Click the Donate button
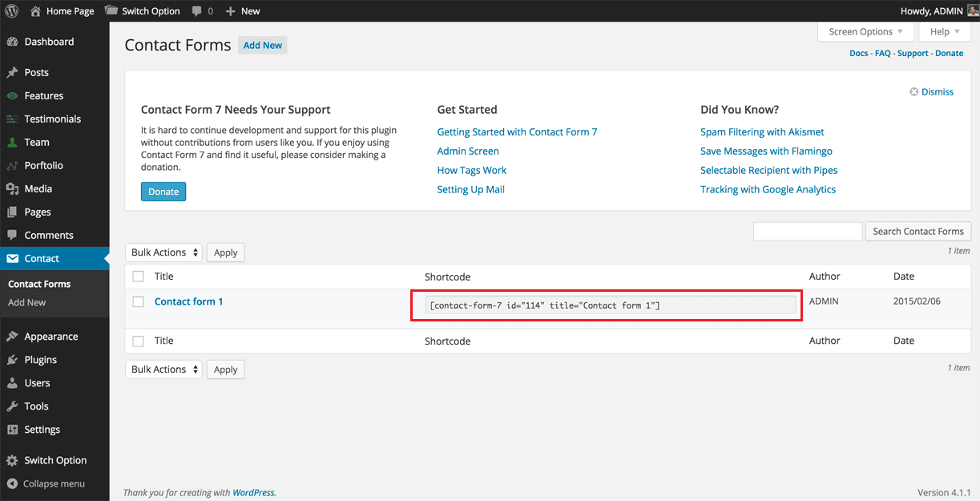Screen dimensions: 980x501 163,192
